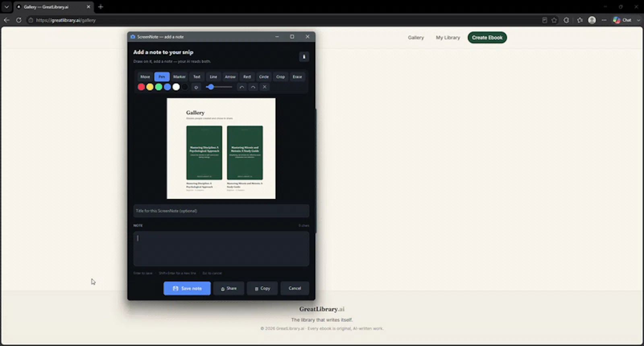Click the 'The library that writes itself.' text
This screenshot has width=644, height=346.
pos(322,320)
